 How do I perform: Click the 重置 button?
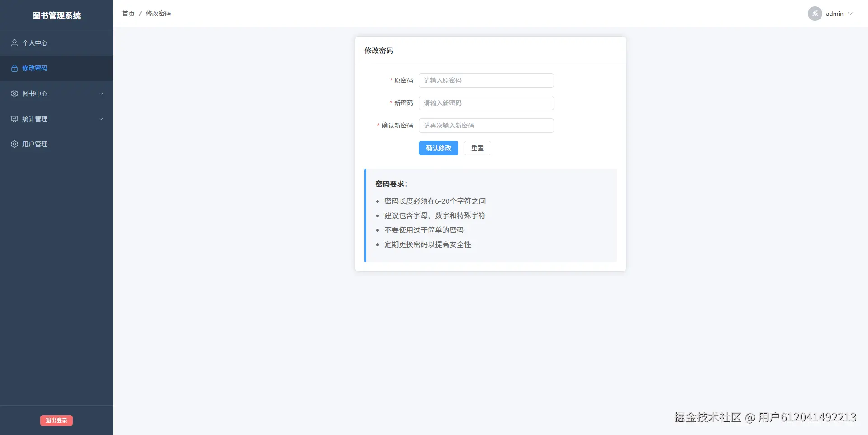tap(477, 148)
